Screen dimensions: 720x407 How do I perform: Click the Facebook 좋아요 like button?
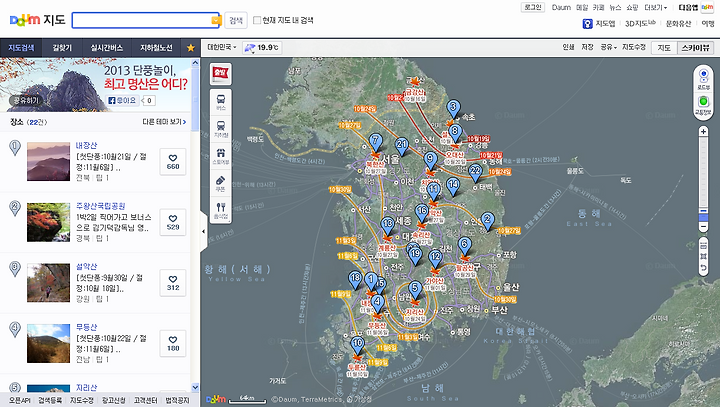pyautogui.click(x=123, y=100)
